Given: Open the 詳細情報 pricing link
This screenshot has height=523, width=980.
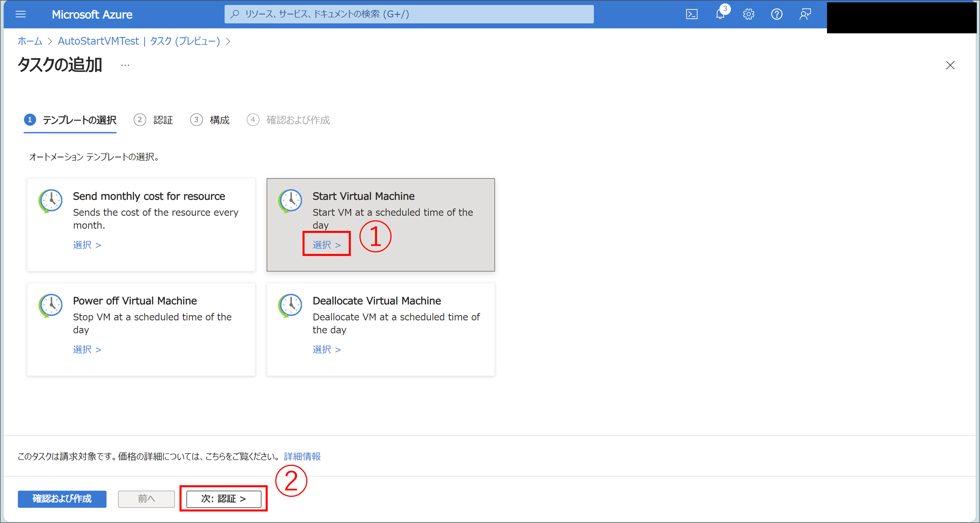Looking at the screenshot, I should point(302,456).
